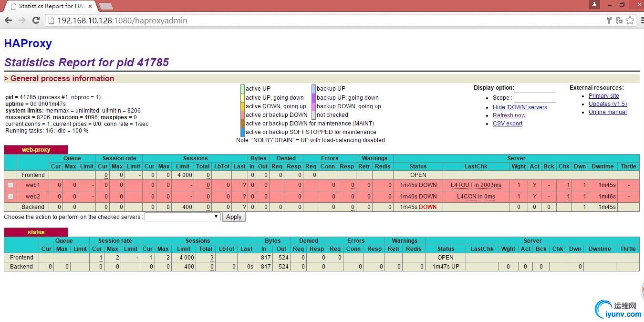Screen dimensions: 644x322
Task: Click the saved password key icon
Action: [x=609, y=21]
